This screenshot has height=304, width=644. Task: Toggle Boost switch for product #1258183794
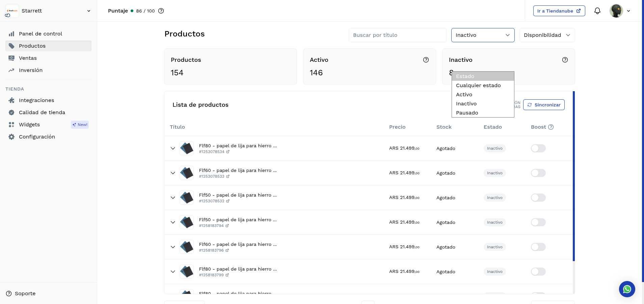point(538,222)
